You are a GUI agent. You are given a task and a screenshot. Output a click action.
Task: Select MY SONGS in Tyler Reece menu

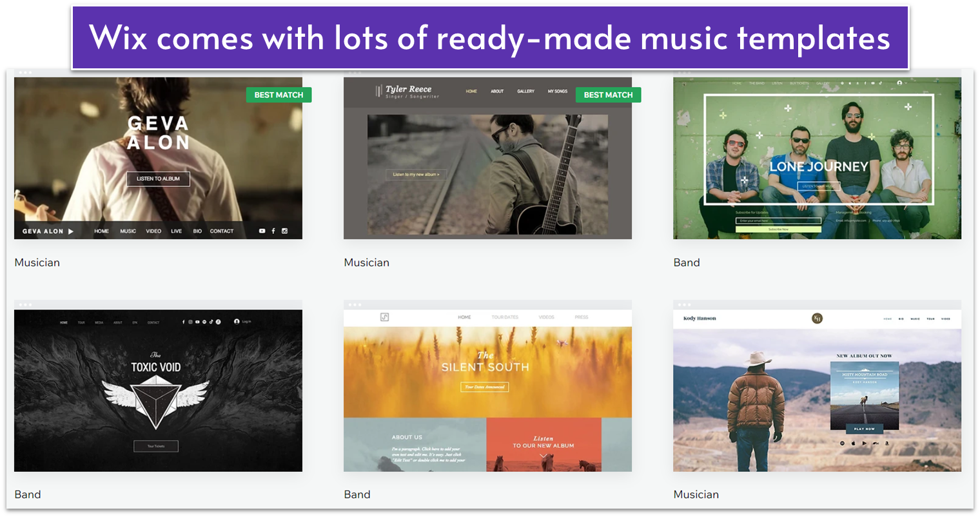coord(558,92)
